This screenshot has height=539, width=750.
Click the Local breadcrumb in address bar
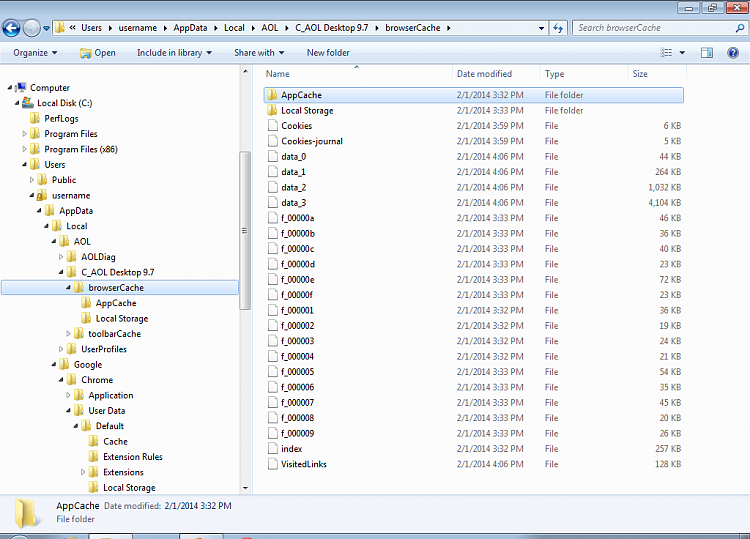coord(234,28)
